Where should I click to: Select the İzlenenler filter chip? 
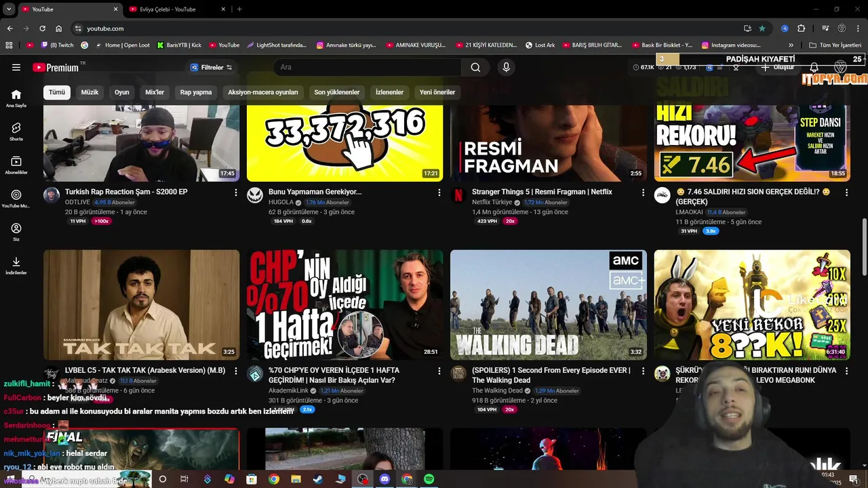point(389,92)
